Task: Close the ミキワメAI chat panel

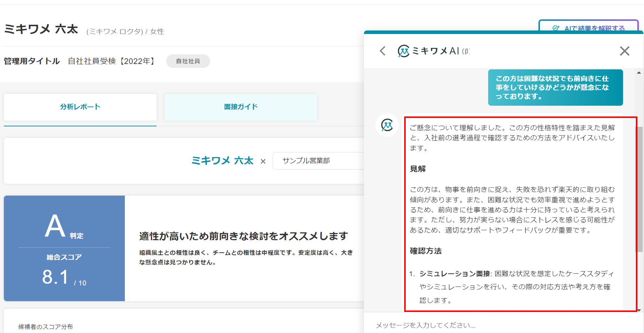Action: click(x=624, y=51)
